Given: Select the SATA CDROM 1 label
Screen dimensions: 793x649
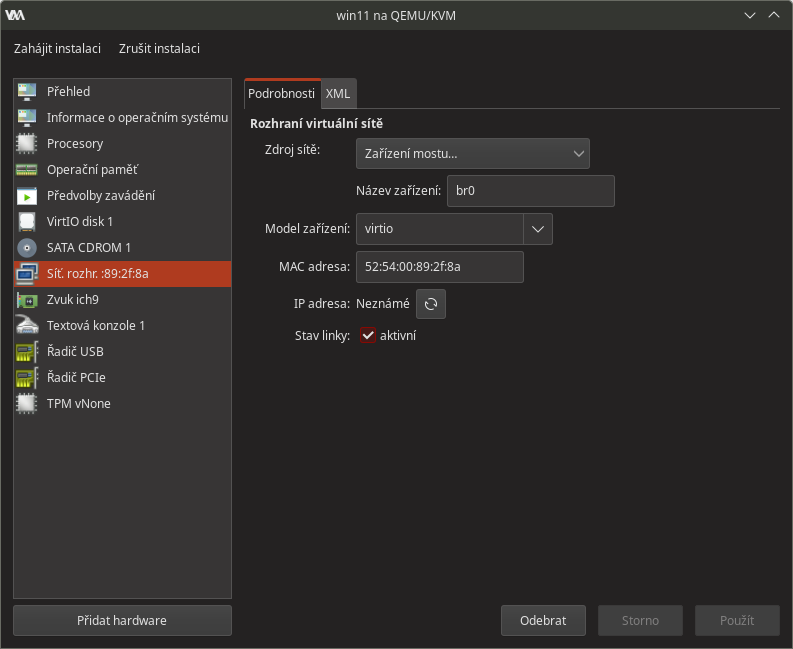Looking at the screenshot, I should click(x=89, y=248).
